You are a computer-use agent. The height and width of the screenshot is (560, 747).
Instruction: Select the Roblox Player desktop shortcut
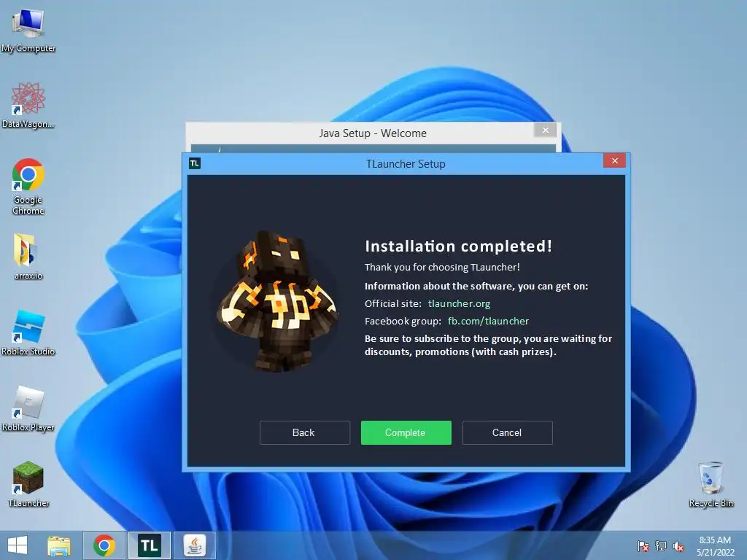[x=28, y=408]
